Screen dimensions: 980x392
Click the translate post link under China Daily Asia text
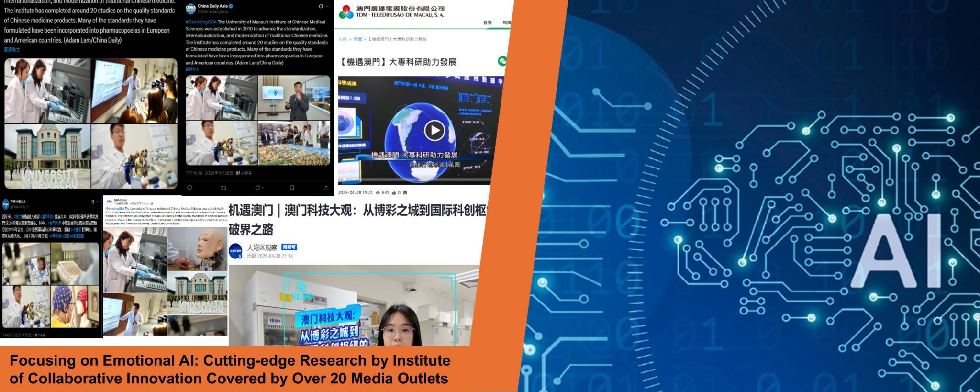192,69
